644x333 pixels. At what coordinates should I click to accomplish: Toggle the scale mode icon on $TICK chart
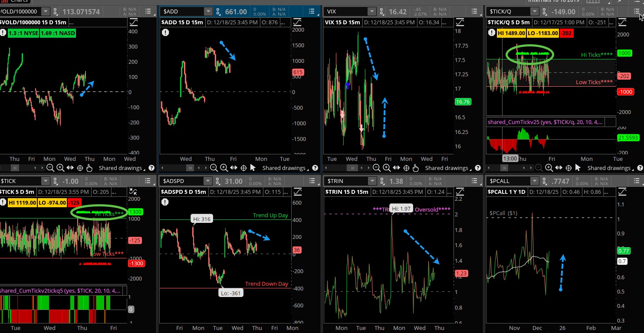134,192
